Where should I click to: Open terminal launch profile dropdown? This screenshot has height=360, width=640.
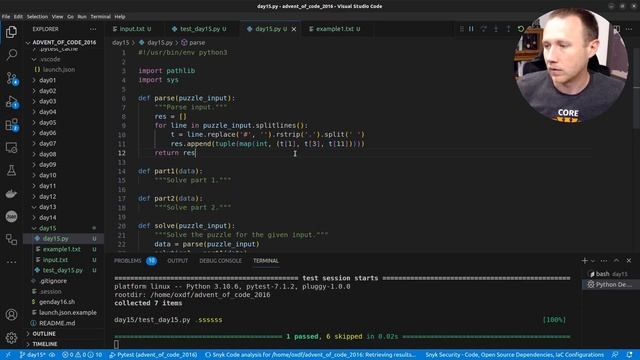(593, 261)
